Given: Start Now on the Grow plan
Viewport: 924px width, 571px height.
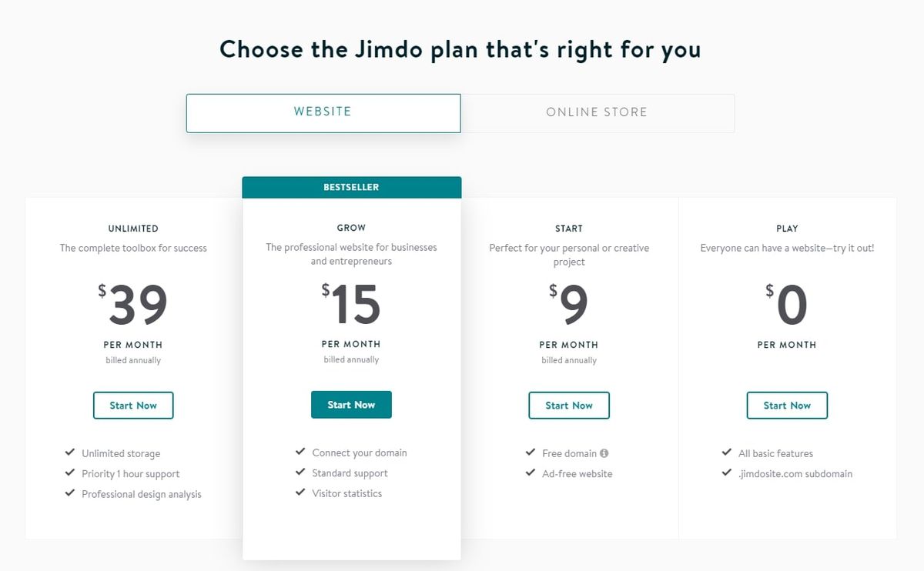Looking at the screenshot, I should [x=351, y=405].
